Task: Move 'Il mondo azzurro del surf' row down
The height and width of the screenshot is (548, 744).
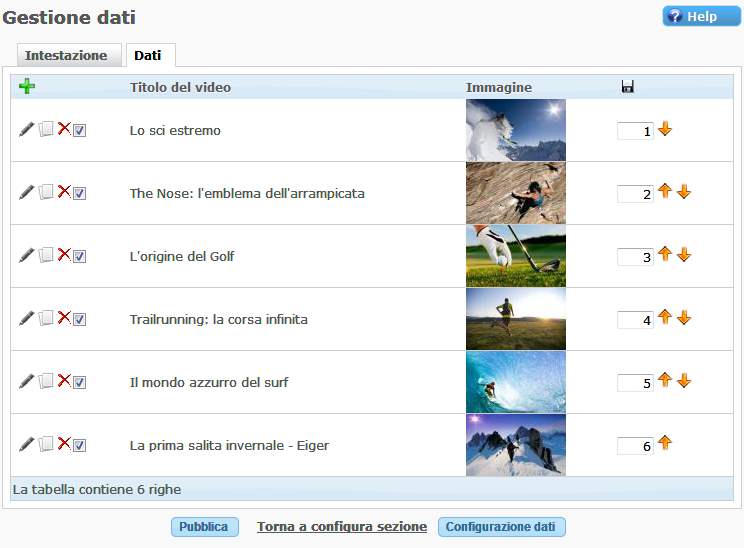Action: click(684, 381)
